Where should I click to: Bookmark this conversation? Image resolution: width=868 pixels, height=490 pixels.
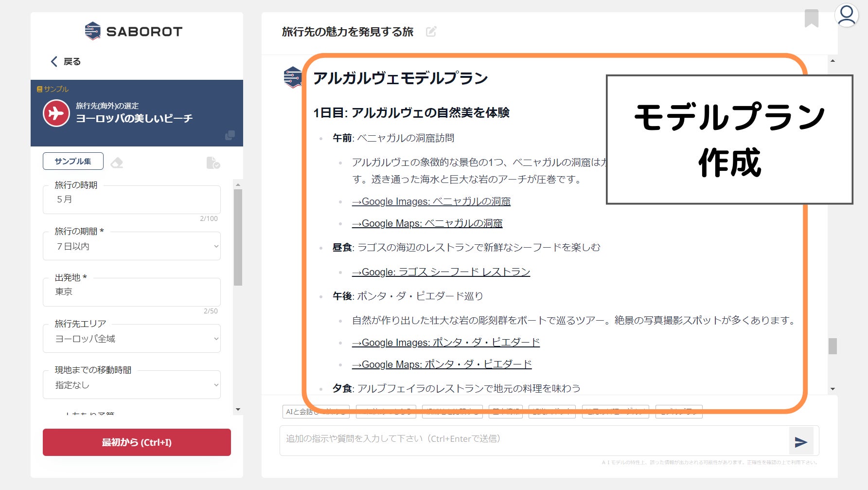(x=812, y=18)
